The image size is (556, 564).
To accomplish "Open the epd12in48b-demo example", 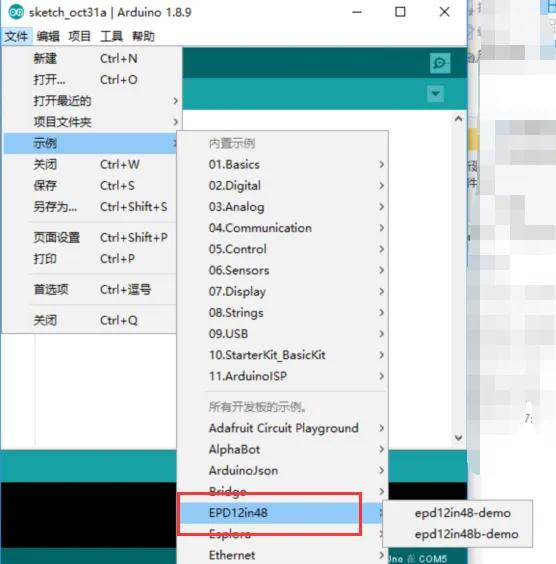I will click(x=458, y=534).
